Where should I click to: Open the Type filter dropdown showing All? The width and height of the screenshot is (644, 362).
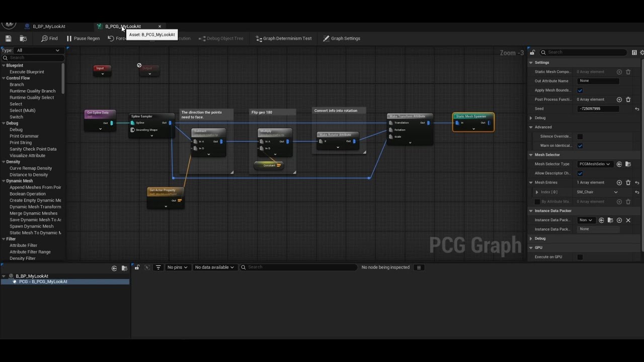coord(38,50)
